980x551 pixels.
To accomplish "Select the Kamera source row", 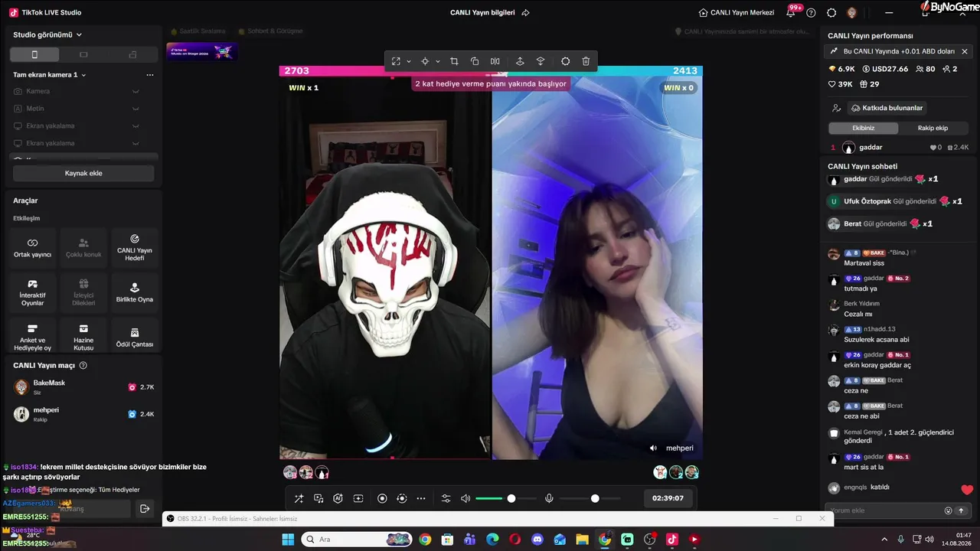I will (83, 91).
